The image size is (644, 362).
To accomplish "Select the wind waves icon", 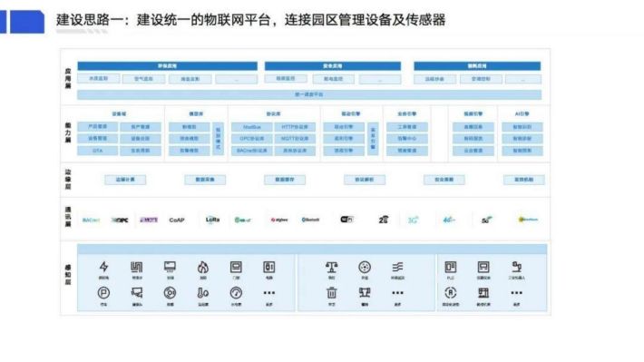I will (397, 268).
